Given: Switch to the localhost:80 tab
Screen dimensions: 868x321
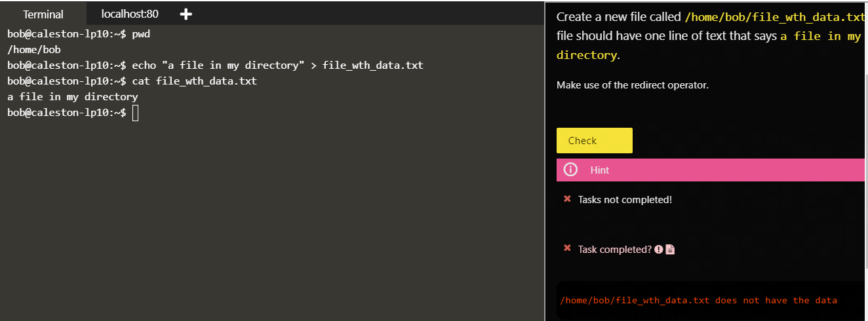Looking at the screenshot, I should [x=130, y=14].
